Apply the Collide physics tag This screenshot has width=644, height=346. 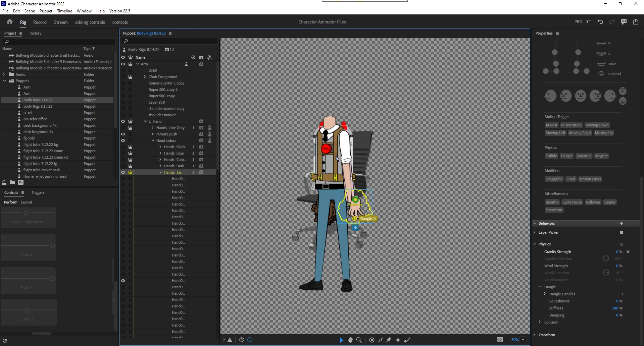tap(551, 156)
